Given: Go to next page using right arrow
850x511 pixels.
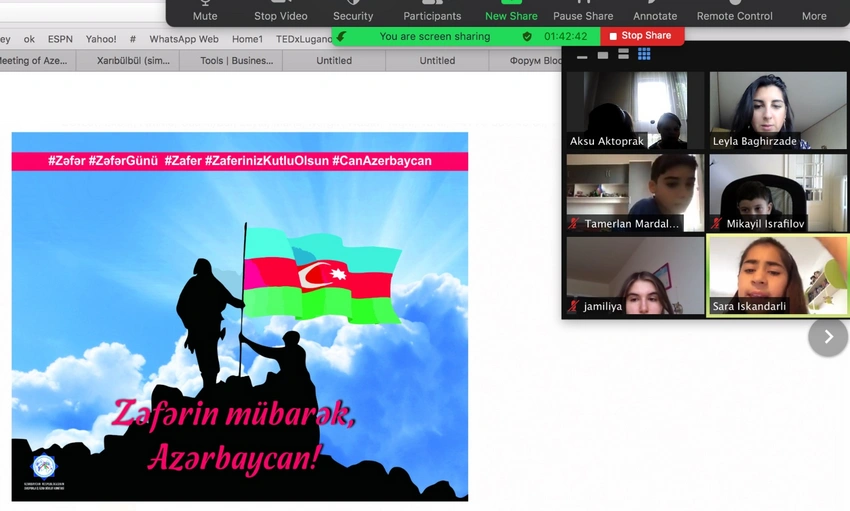Looking at the screenshot, I should pyautogui.click(x=828, y=337).
